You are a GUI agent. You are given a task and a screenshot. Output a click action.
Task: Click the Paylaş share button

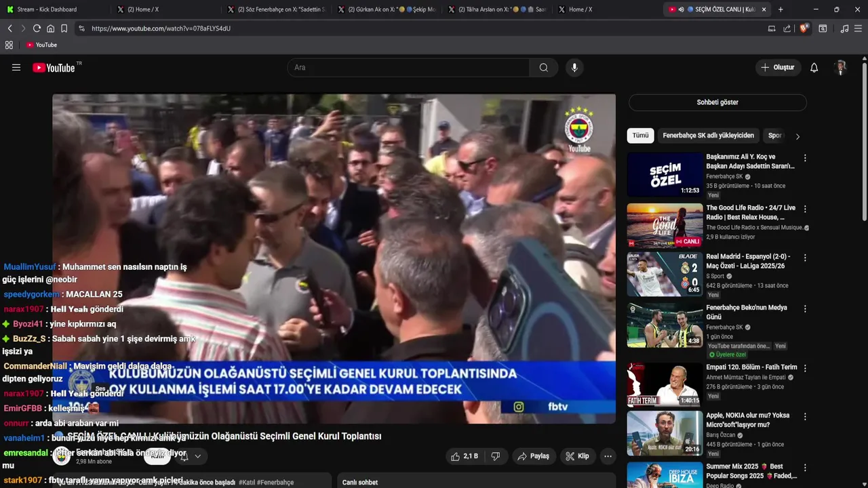point(534,456)
